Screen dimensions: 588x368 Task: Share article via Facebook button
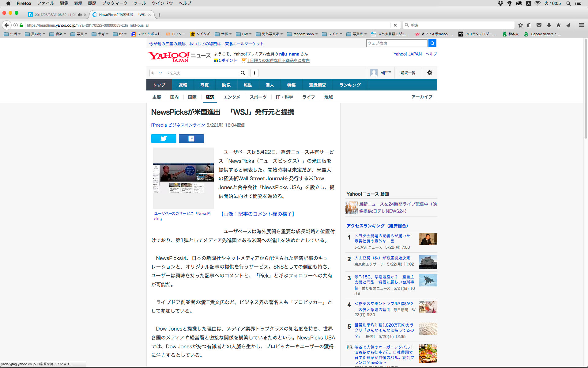click(191, 139)
